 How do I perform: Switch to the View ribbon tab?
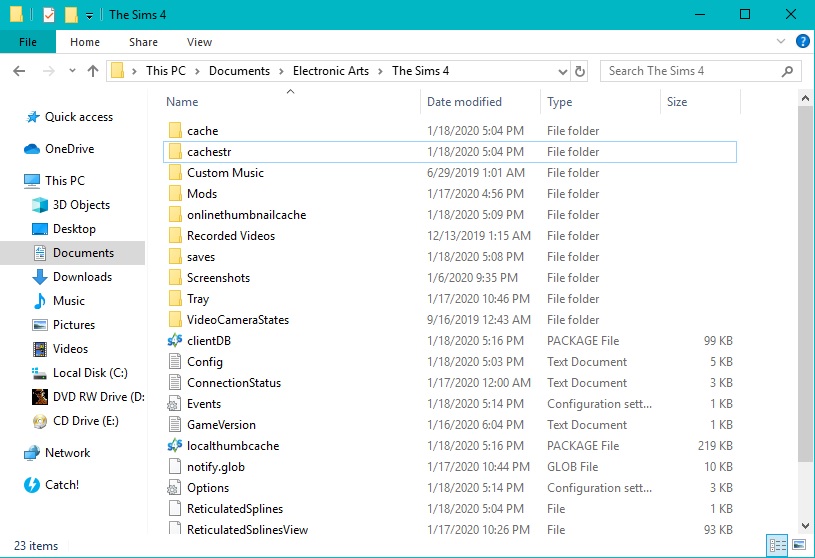pos(199,42)
